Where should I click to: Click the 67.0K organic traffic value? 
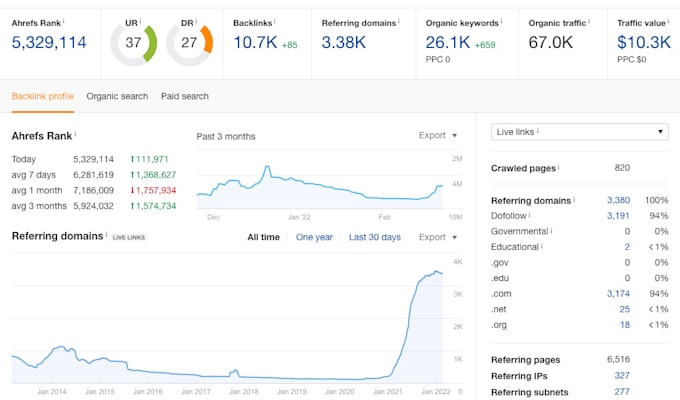coord(550,43)
